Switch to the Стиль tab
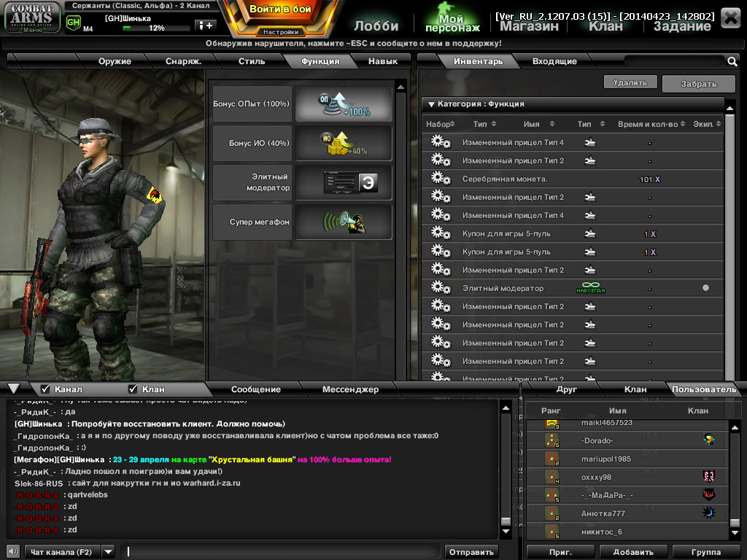The height and width of the screenshot is (560, 747). pyautogui.click(x=252, y=61)
